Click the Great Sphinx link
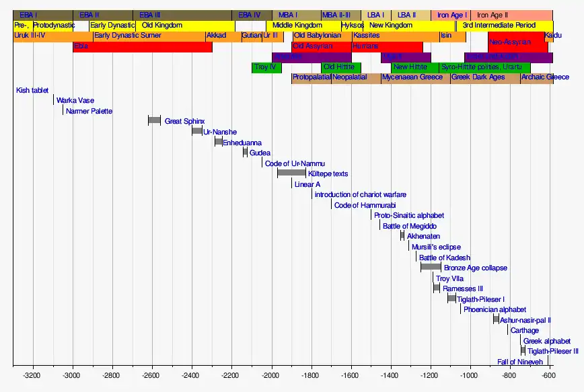The image size is (584, 392). 184,121
